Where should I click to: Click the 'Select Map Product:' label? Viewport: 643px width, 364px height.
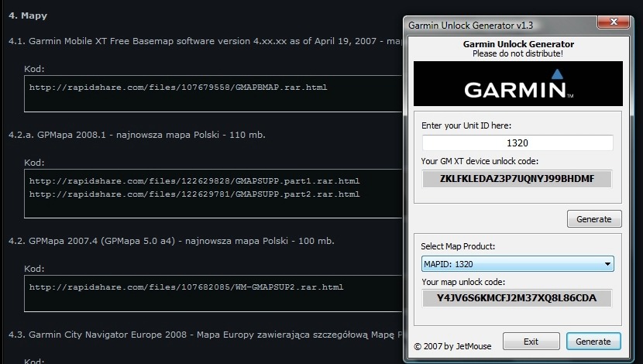pos(458,246)
